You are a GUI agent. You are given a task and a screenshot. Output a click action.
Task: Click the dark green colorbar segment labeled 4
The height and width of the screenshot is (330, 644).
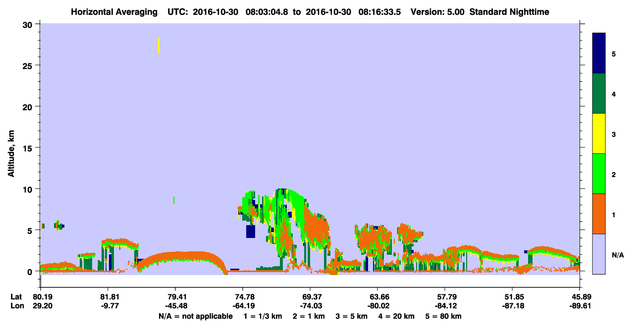[x=599, y=94]
